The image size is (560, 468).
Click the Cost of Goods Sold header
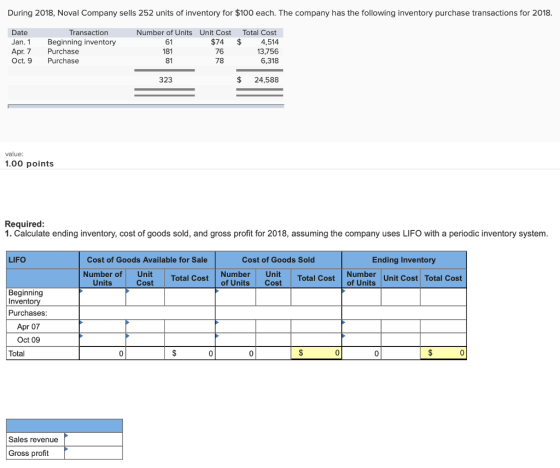click(x=278, y=260)
